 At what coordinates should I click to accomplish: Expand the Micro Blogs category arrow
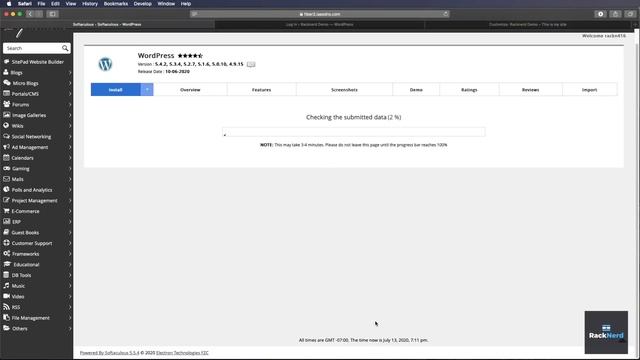click(x=70, y=83)
